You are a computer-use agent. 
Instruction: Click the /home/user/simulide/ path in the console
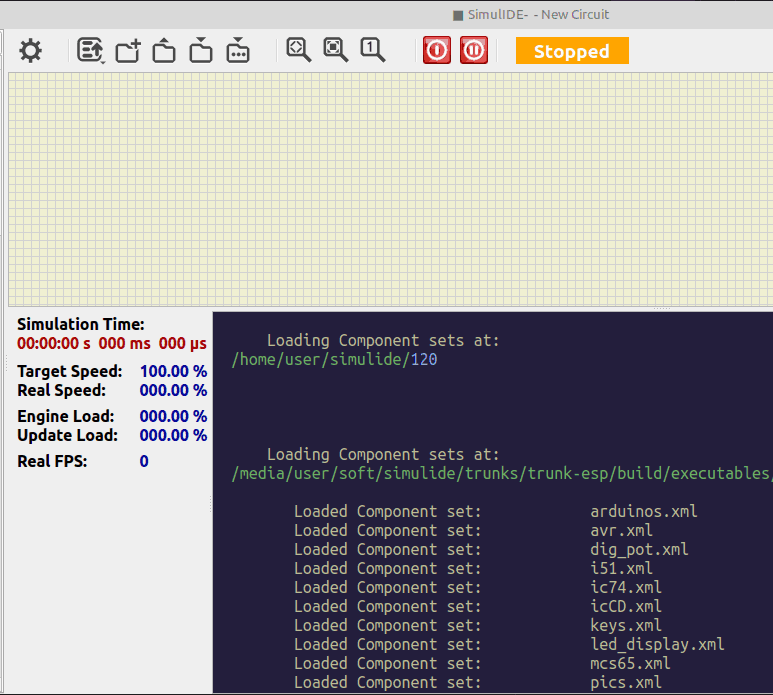[320, 359]
